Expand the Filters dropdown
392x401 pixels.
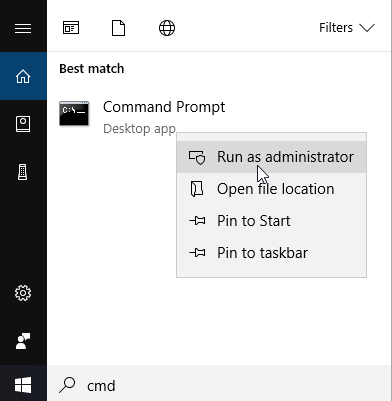tap(347, 28)
